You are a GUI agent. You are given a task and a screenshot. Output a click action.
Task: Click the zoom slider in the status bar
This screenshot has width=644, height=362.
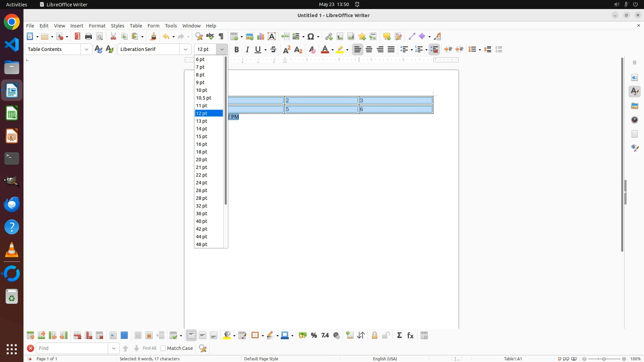604,359
